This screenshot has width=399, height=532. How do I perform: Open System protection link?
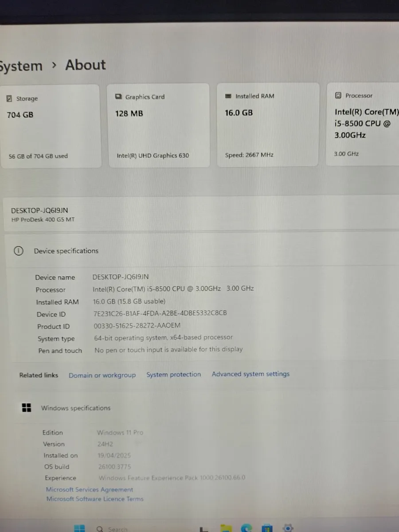(174, 375)
